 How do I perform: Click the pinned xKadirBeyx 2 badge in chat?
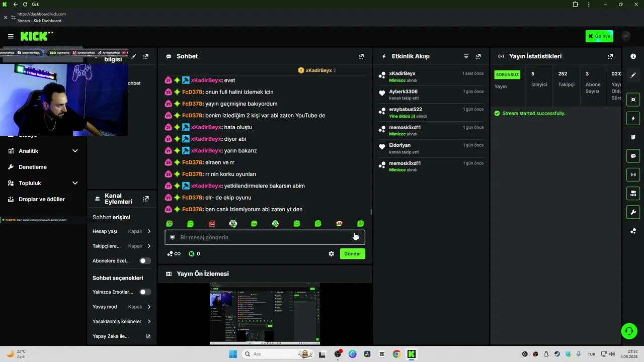pos(317,70)
